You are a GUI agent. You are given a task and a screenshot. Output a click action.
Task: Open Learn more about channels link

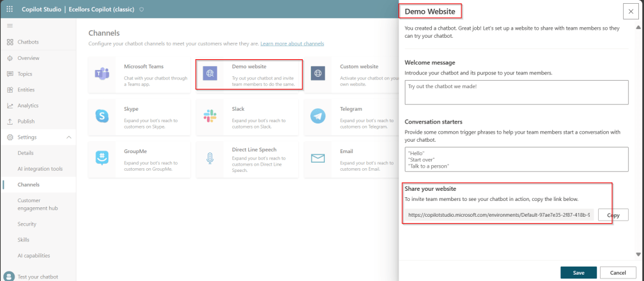[x=292, y=43]
